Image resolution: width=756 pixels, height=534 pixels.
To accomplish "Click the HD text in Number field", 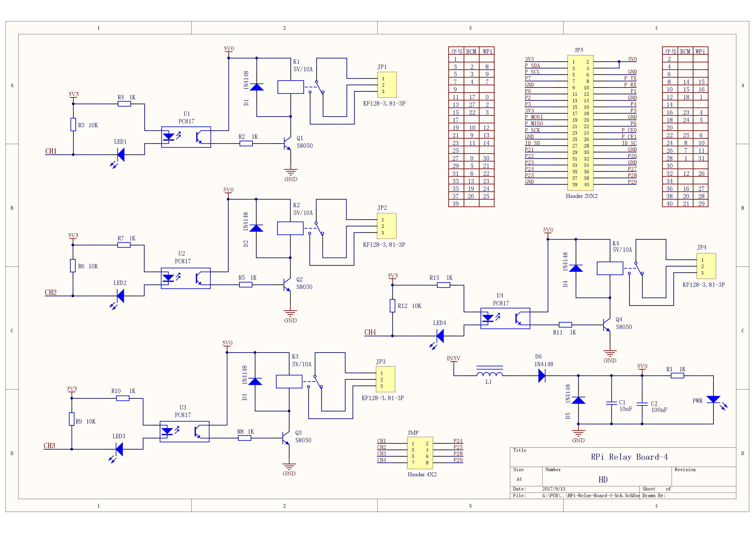I will point(603,480).
